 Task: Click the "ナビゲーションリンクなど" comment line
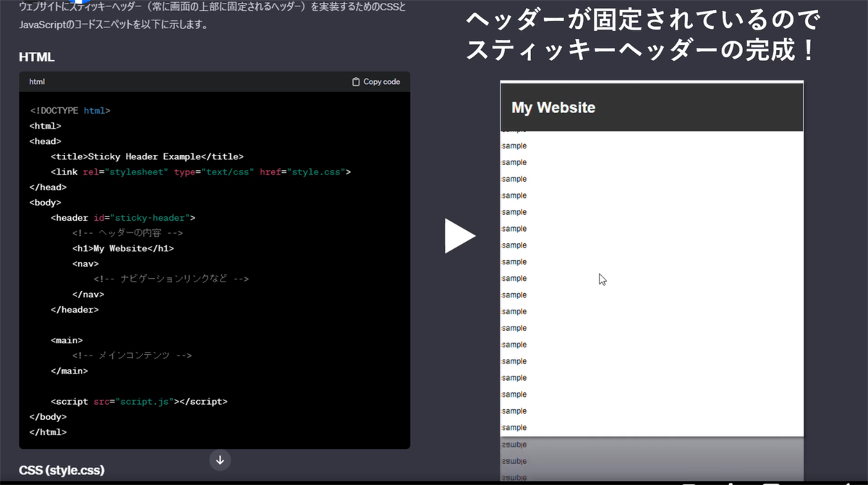171,279
